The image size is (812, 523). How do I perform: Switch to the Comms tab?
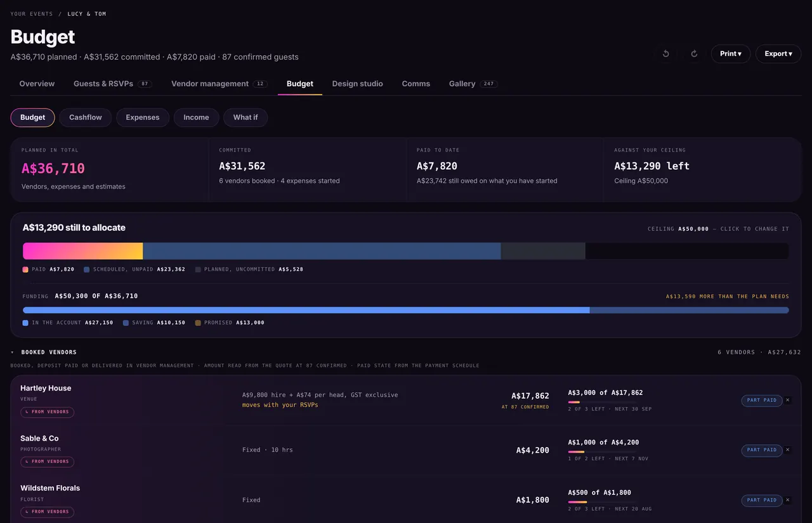tap(416, 84)
